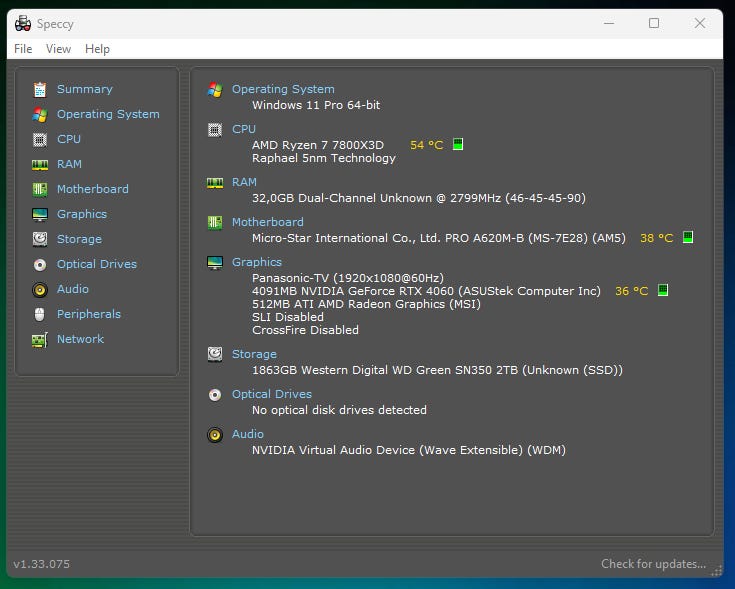This screenshot has height=589, width=735.
Task: Click the Storage hard drive icon in sidebar
Action: click(40, 239)
